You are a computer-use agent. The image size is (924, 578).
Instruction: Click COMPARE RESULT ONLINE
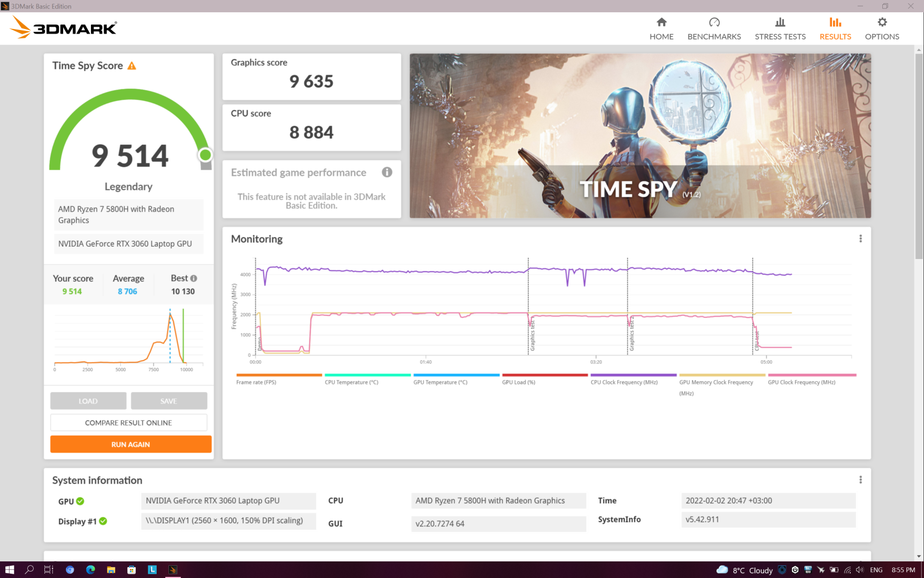click(x=128, y=423)
